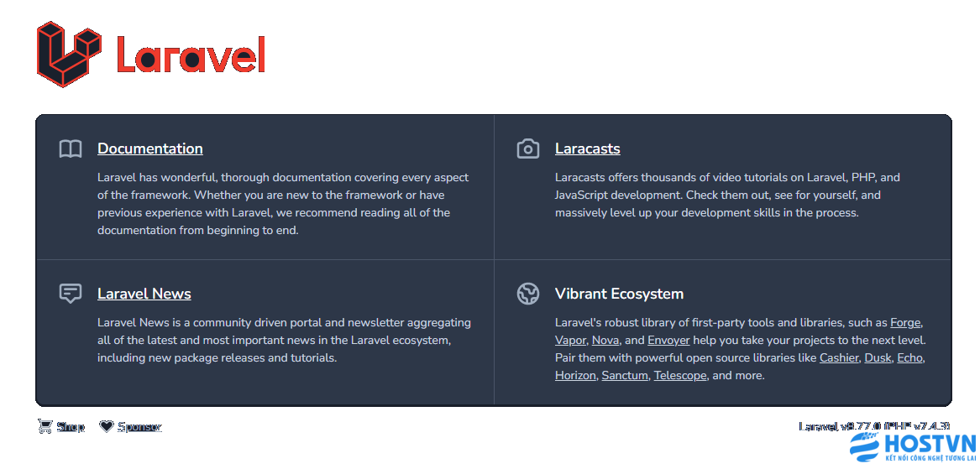The height and width of the screenshot is (469, 980).
Task: Follow the Vapor link
Action: pos(571,341)
